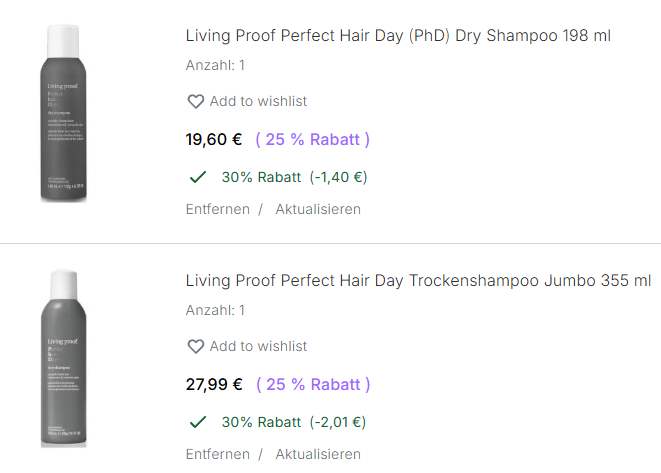Click the 30% Rabatt (-1,40 €) discount text

pyautogui.click(x=294, y=177)
